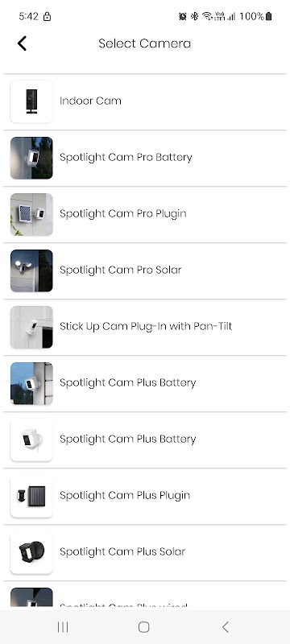290x644 pixels.
Task: Open Android recent apps button
Action: coord(63,627)
